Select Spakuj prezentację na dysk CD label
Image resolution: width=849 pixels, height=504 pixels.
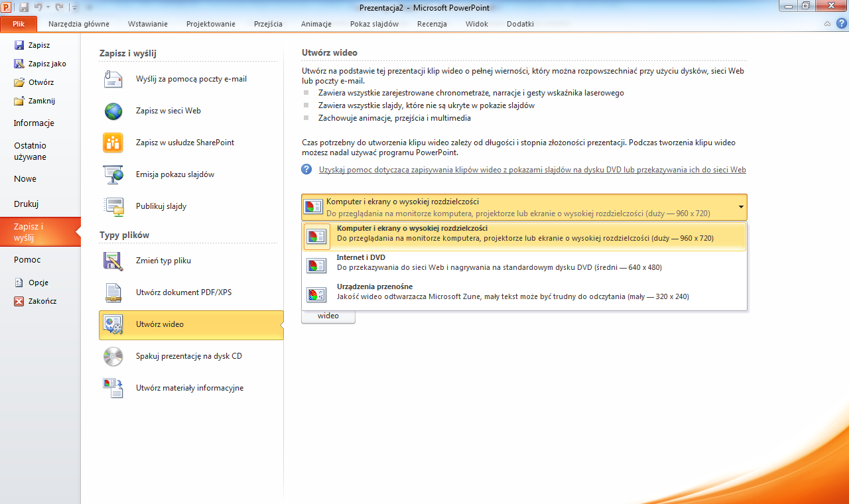[189, 356]
